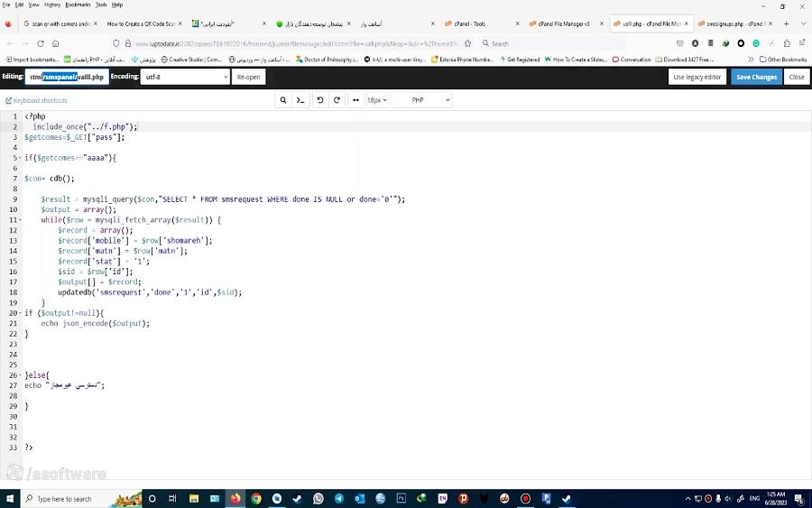Click the Editing file path field
The image size is (812, 508).
[x=67, y=77]
